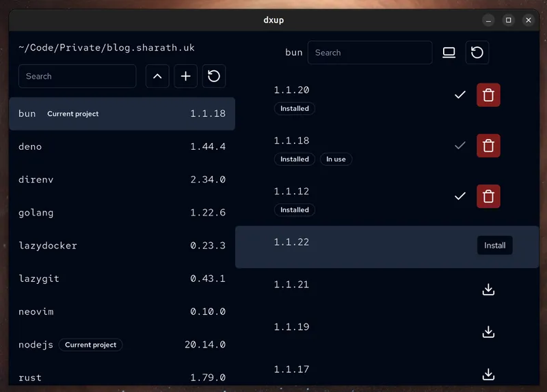Click the Current project badge beside bun
547x392 pixels.
pos(73,114)
